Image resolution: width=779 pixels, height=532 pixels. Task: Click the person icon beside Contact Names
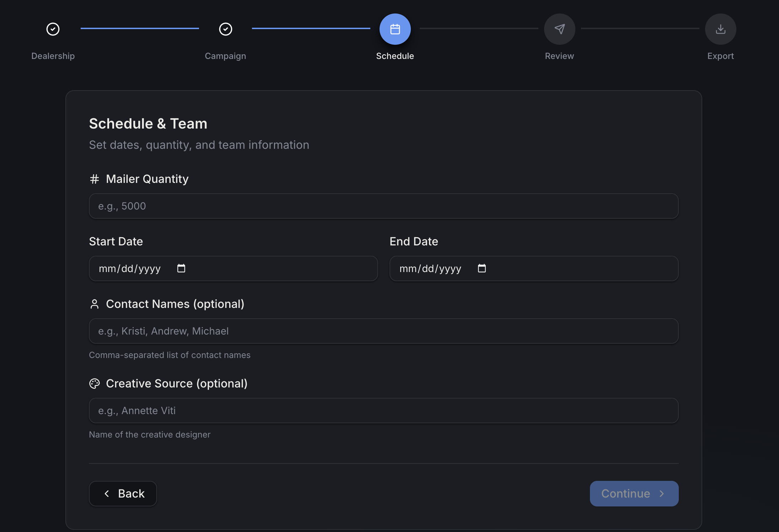point(94,304)
